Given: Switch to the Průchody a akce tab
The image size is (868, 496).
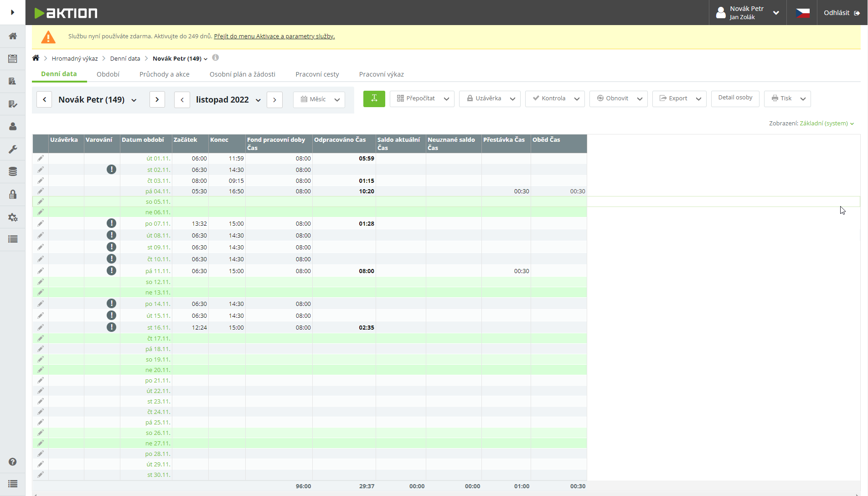Looking at the screenshot, I should point(164,74).
